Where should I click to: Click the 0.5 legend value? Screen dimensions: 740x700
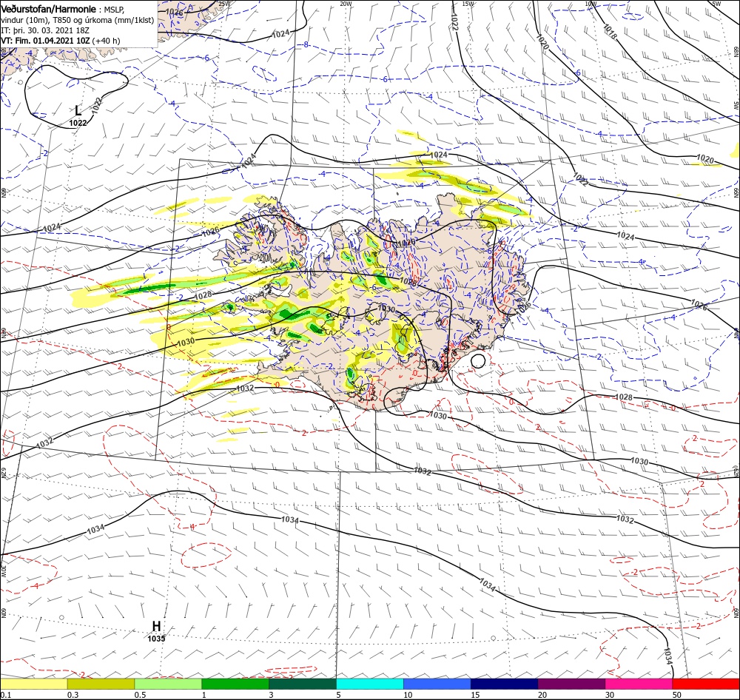coord(140,695)
